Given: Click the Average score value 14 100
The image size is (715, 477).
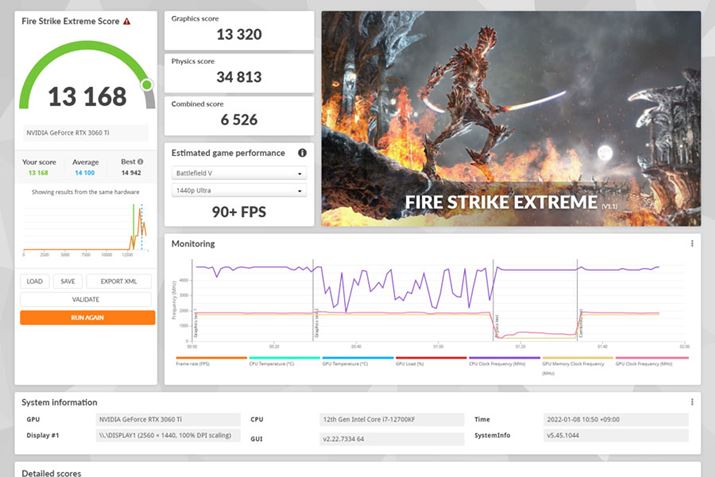Looking at the screenshot, I should tap(85, 173).
